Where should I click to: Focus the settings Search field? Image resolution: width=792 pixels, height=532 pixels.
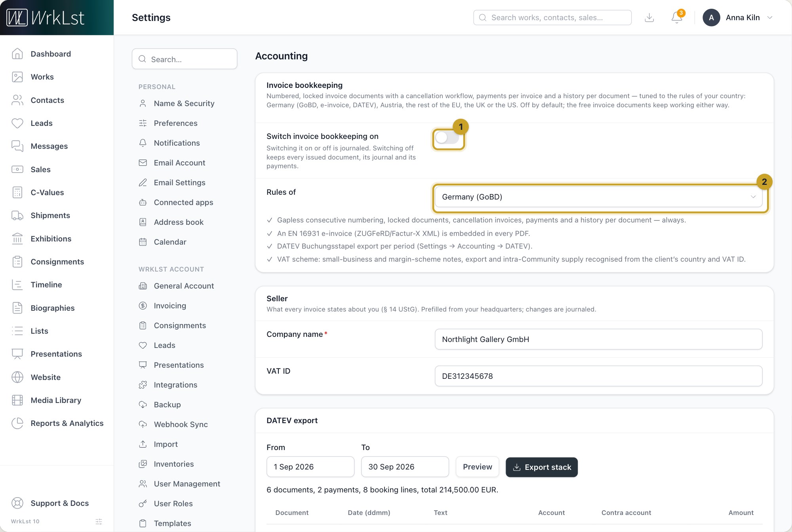[x=185, y=59]
